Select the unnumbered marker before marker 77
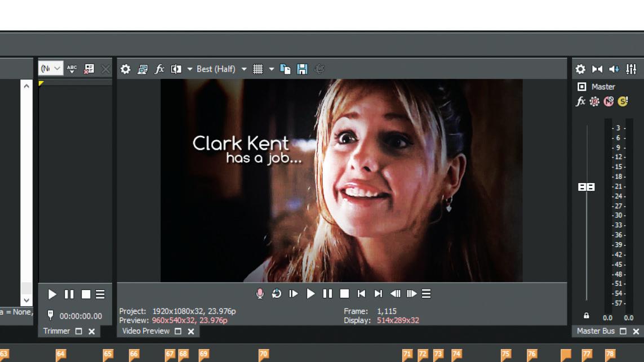Screen dimensions: 644x362 coord(566,355)
